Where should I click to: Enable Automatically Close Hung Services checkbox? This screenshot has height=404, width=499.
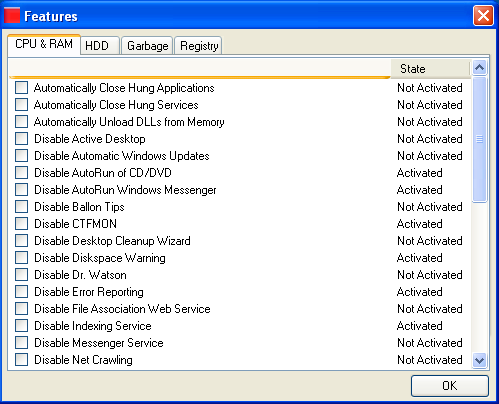(21, 105)
